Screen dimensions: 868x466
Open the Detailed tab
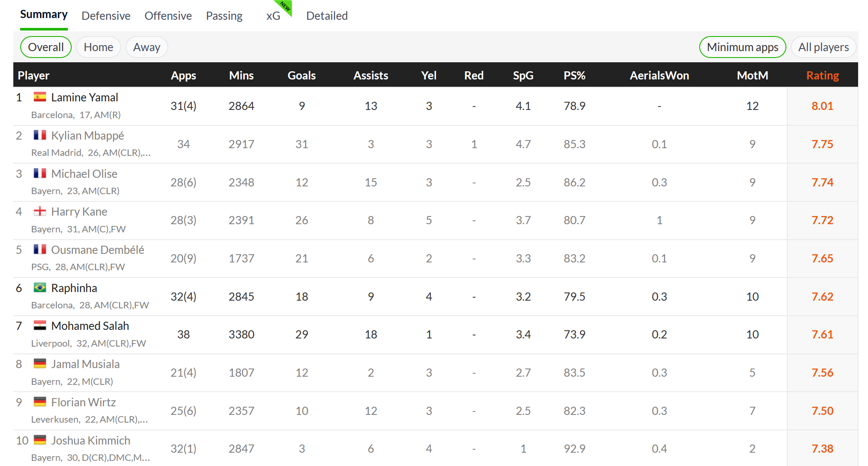[327, 16]
